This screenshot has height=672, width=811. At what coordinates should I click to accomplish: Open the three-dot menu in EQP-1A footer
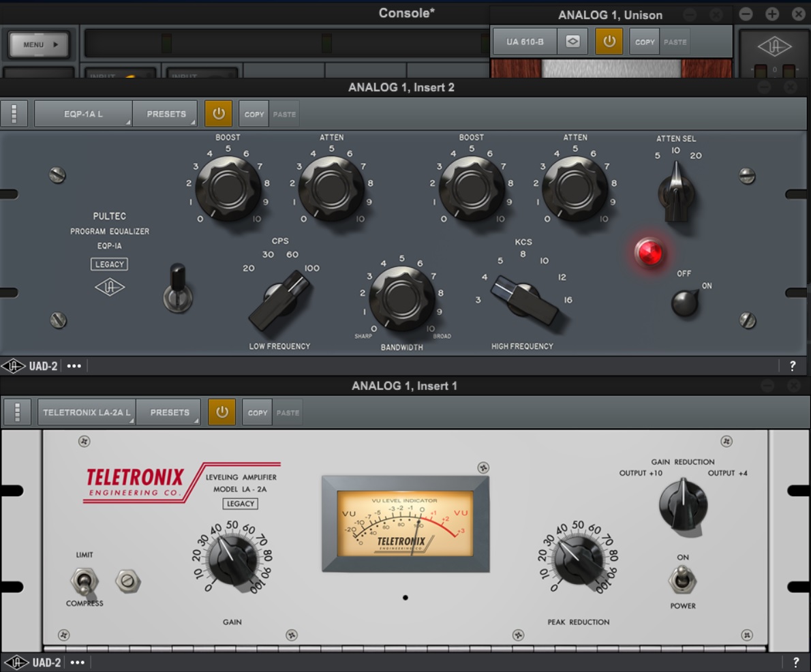tap(74, 366)
